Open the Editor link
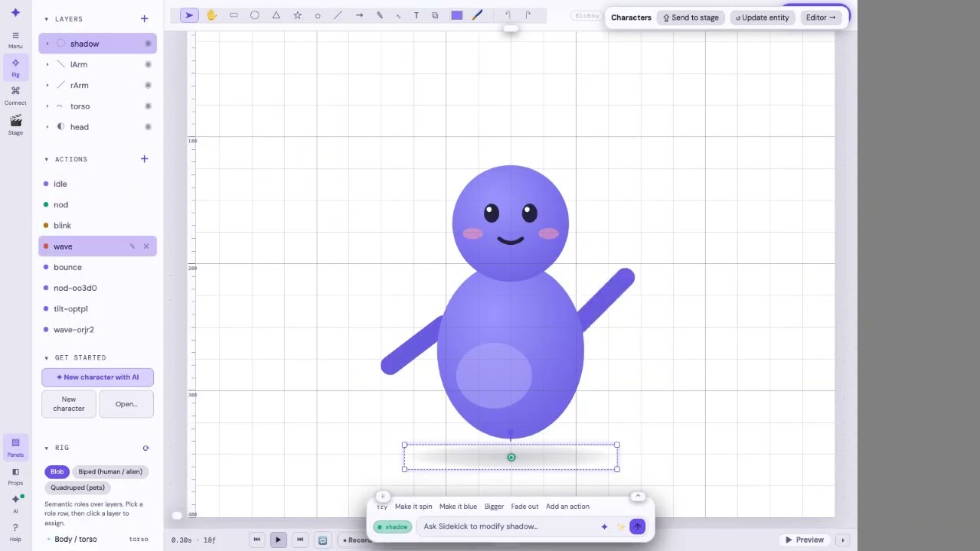This screenshot has width=980, height=551. (x=821, y=18)
